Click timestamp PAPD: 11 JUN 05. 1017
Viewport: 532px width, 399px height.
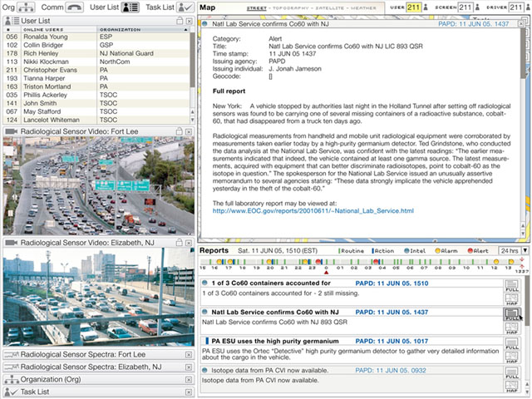(x=392, y=341)
